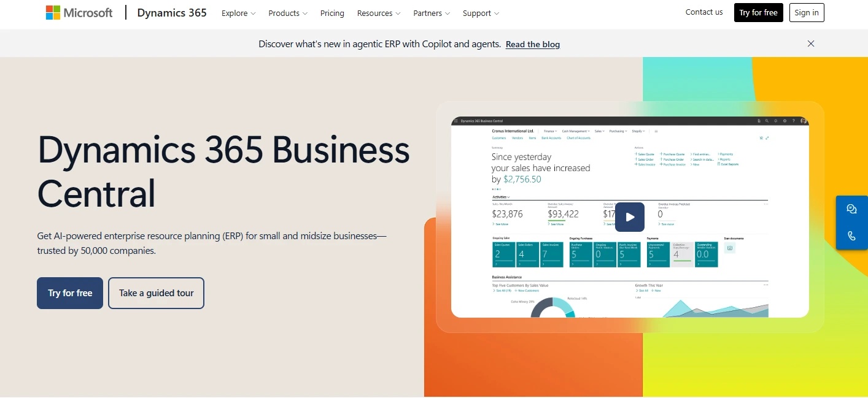Click Payments action in video preview
The image size is (868, 398).
[724, 155]
